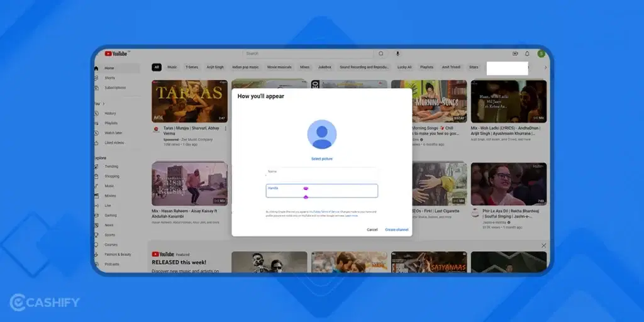Select the Jukebox filter chip
Image resolution: width=644 pixels, height=322 pixels.
(x=325, y=67)
